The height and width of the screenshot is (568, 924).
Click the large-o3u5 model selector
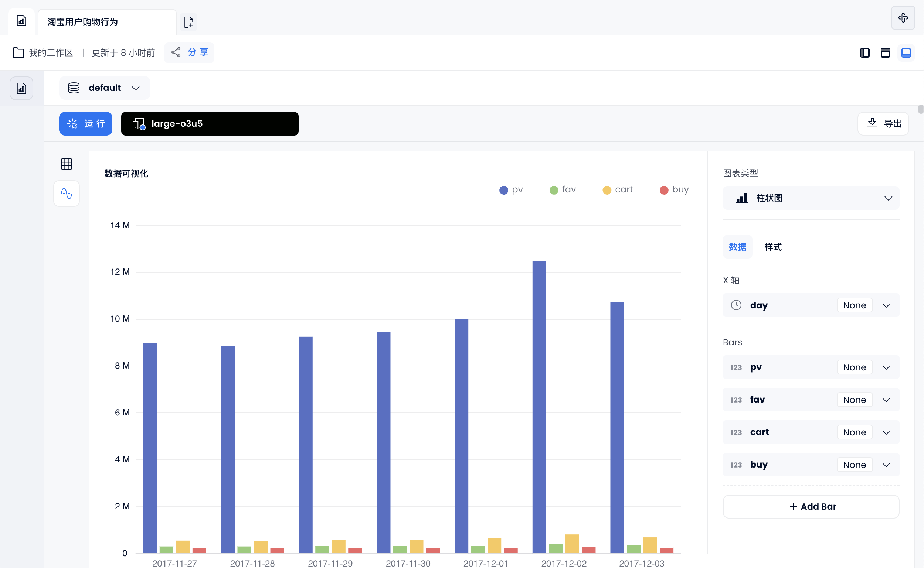tap(209, 123)
